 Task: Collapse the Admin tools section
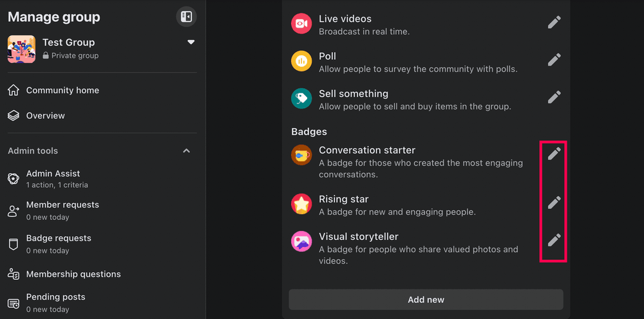[x=186, y=150]
